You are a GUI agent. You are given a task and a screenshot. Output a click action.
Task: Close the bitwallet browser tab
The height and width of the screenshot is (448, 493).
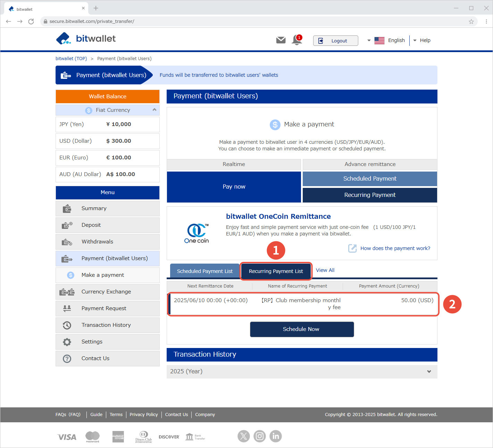coord(83,8)
